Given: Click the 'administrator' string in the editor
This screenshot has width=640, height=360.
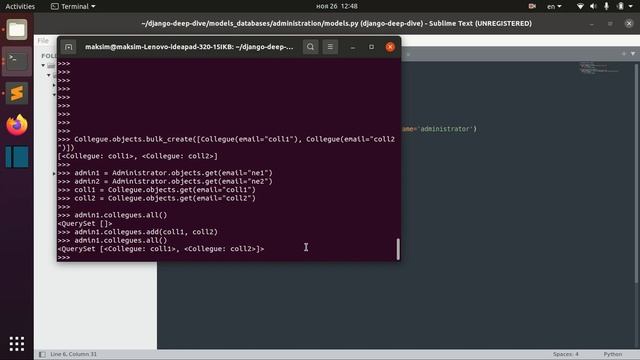Looking at the screenshot, I should click(447, 129).
